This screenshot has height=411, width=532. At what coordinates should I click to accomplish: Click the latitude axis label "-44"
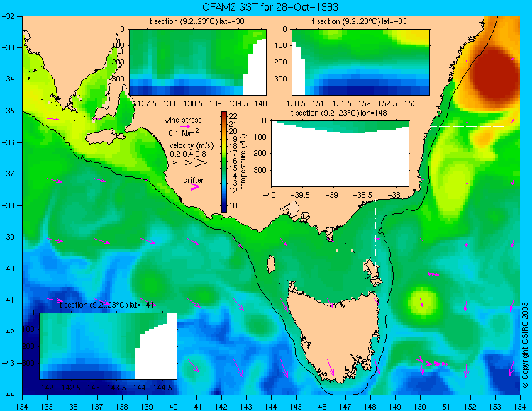[8, 395]
